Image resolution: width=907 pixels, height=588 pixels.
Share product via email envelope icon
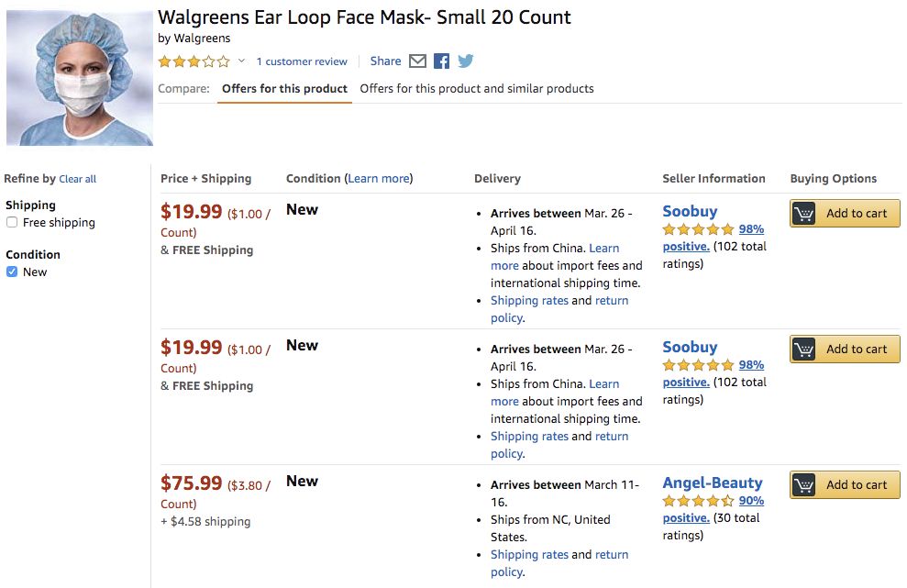417,61
